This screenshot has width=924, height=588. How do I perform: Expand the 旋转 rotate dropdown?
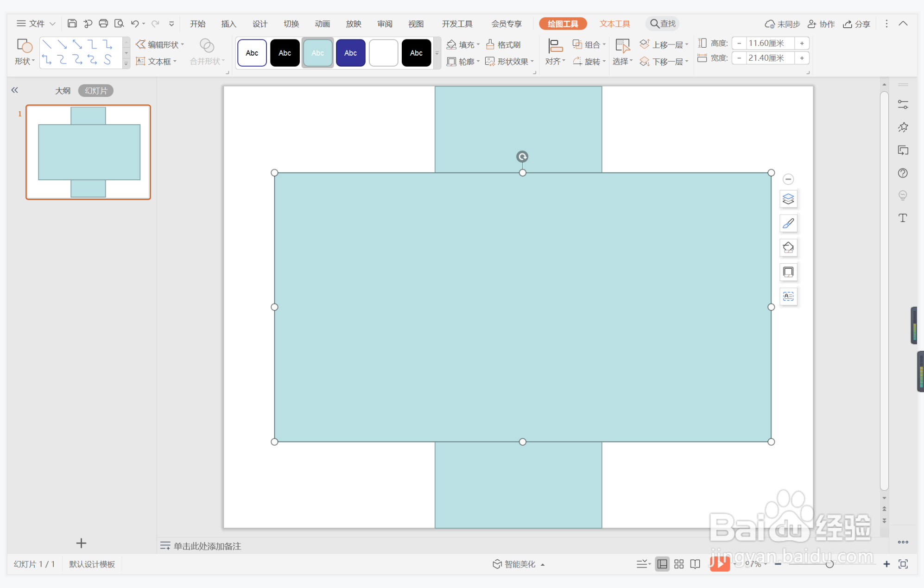click(604, 62)
